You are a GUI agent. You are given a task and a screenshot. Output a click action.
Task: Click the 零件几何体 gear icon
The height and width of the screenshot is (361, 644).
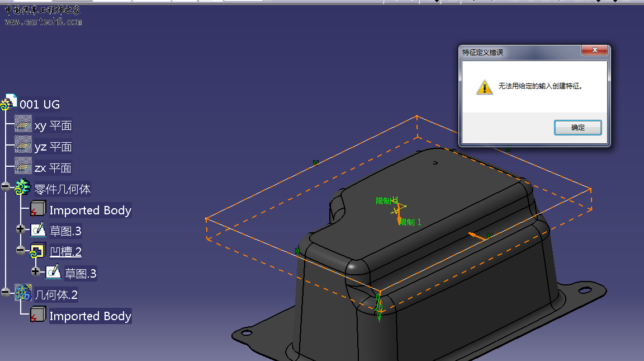click(x=22, y=187)
